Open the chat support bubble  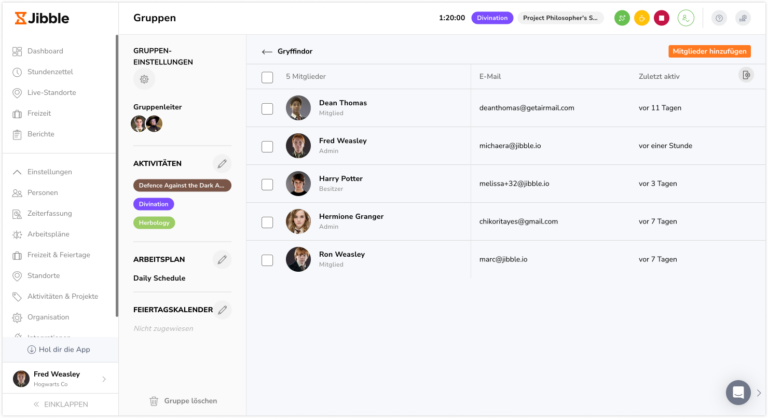tap(738, 393)
